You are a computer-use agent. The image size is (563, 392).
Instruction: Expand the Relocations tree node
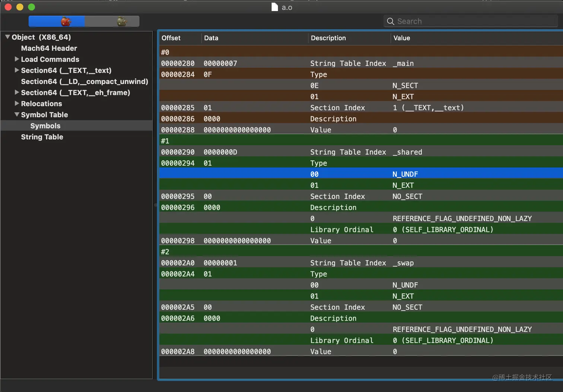pos(17,103)
